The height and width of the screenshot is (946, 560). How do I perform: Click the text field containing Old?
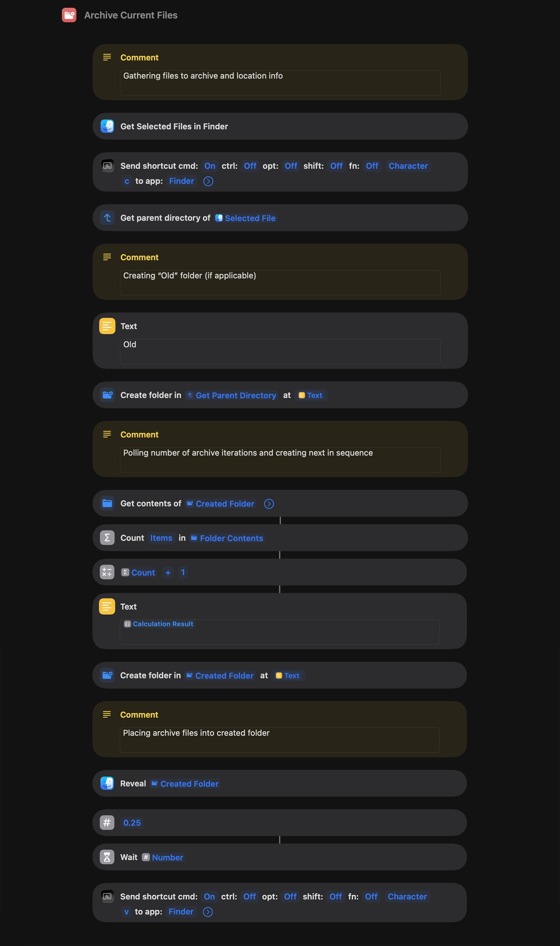pyautogui.click(x=280, y=351)
